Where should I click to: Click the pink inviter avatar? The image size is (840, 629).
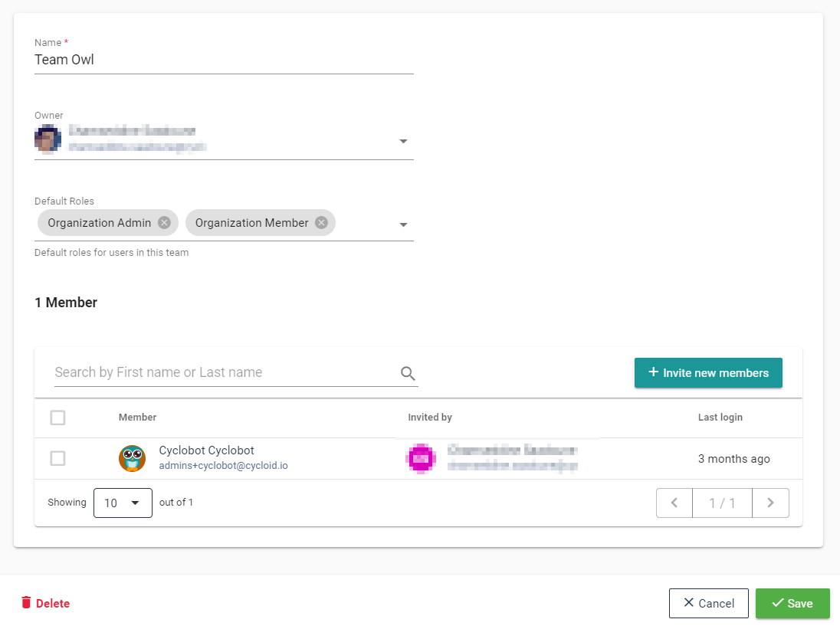[420, 458]
